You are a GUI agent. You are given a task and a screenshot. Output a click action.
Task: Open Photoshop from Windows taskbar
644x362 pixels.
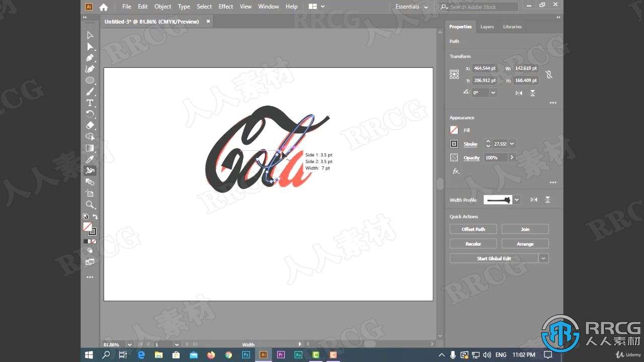[x=246, y=354]
